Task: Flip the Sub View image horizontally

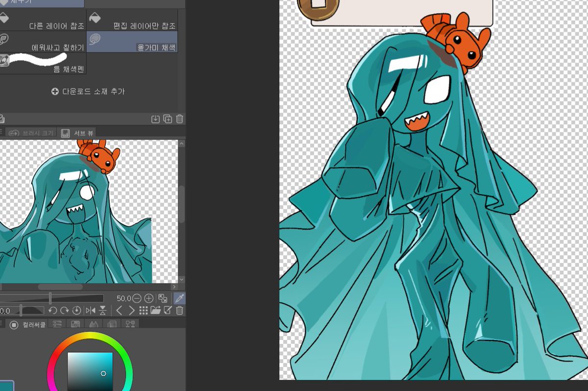Action: click(x=91, y=311)
